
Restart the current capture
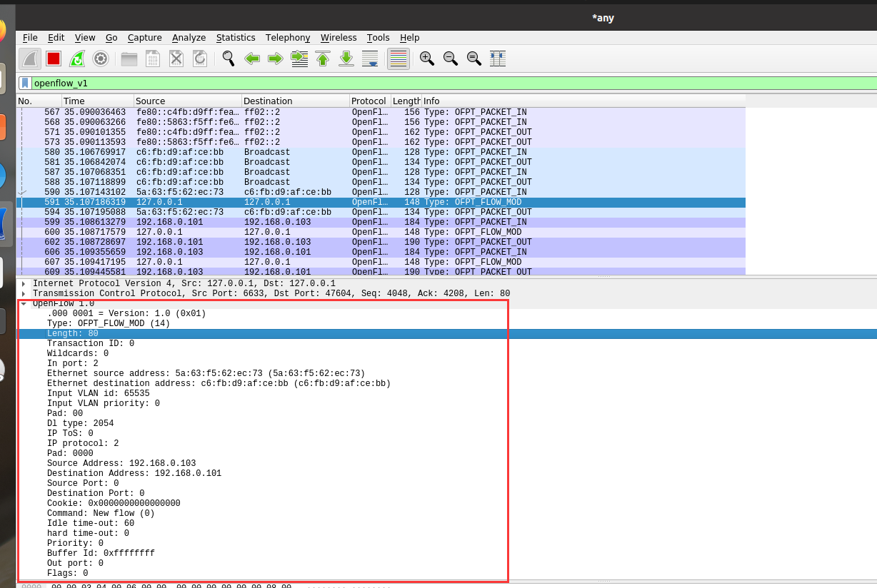tap(77, 59)
